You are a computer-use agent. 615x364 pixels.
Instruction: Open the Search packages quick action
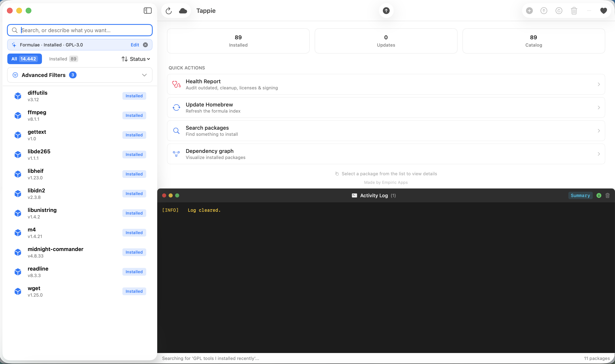[386, 131]
